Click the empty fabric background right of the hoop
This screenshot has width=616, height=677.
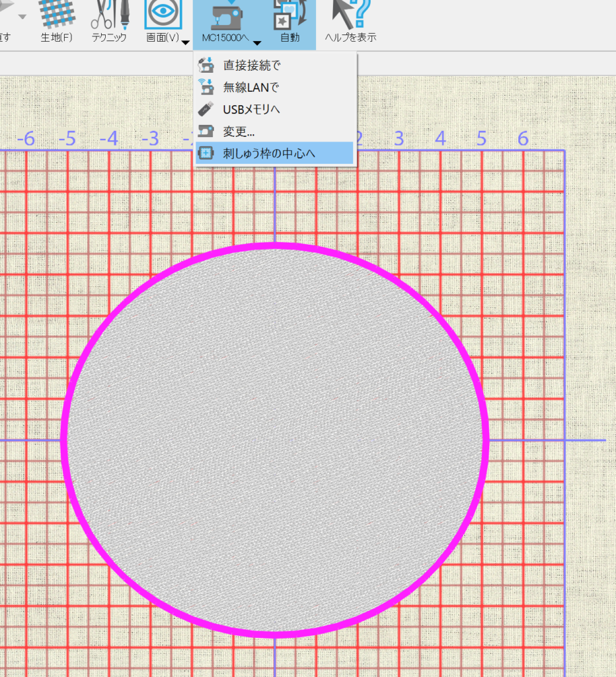tap(592, 298)
